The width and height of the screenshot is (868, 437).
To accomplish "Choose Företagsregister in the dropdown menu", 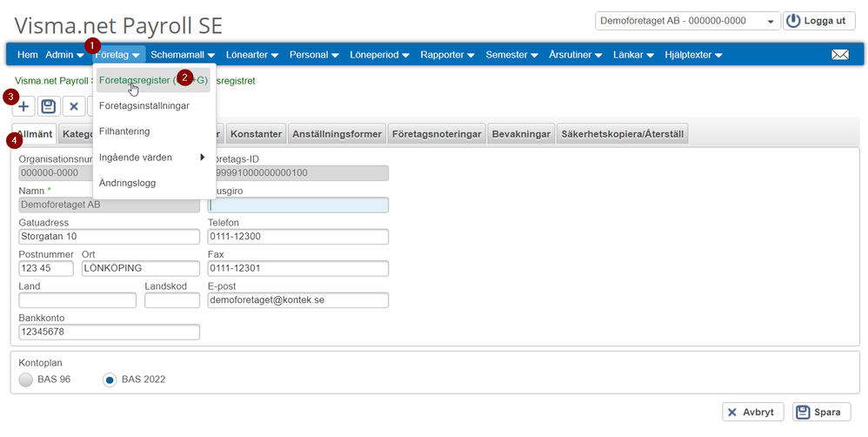I will pos(153,80).
